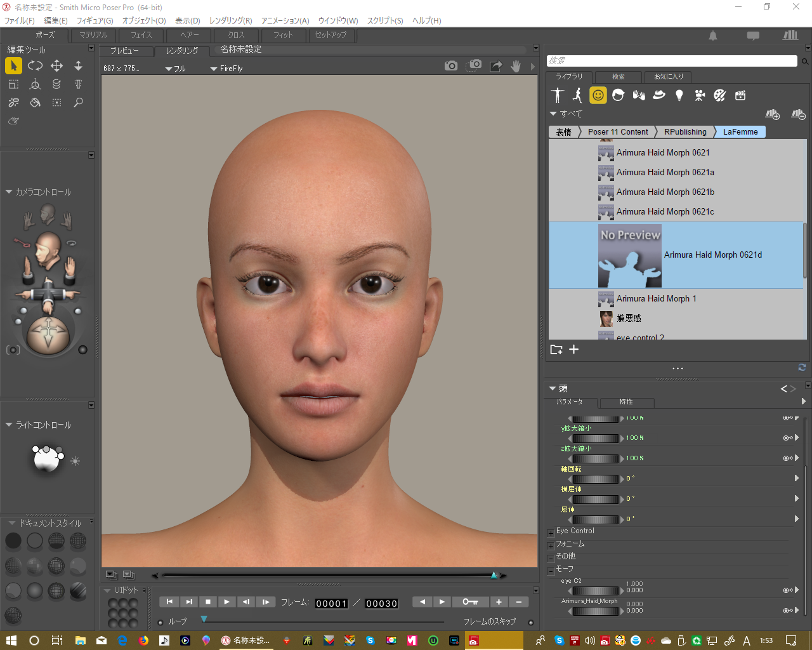Open the レンダリング(R) menu
Screen dimensions: 812x650
pyautogui.click(x=230, y=21)
